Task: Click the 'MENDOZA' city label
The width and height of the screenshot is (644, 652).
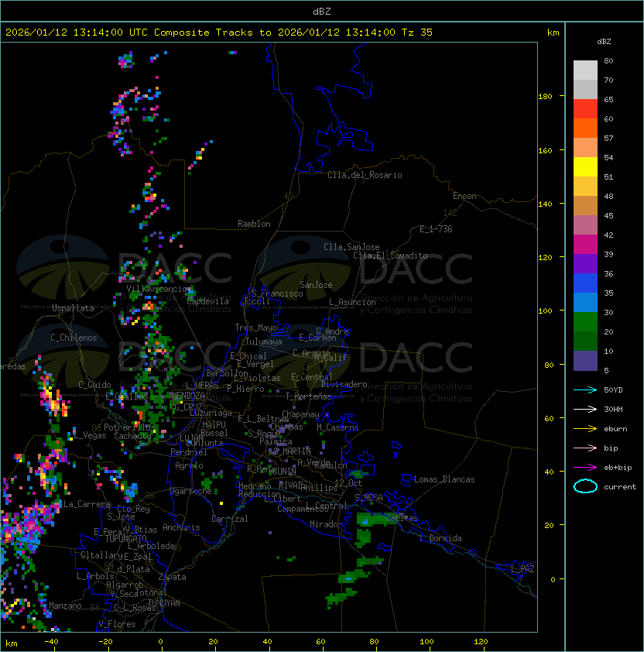Action: pos(188,396)
